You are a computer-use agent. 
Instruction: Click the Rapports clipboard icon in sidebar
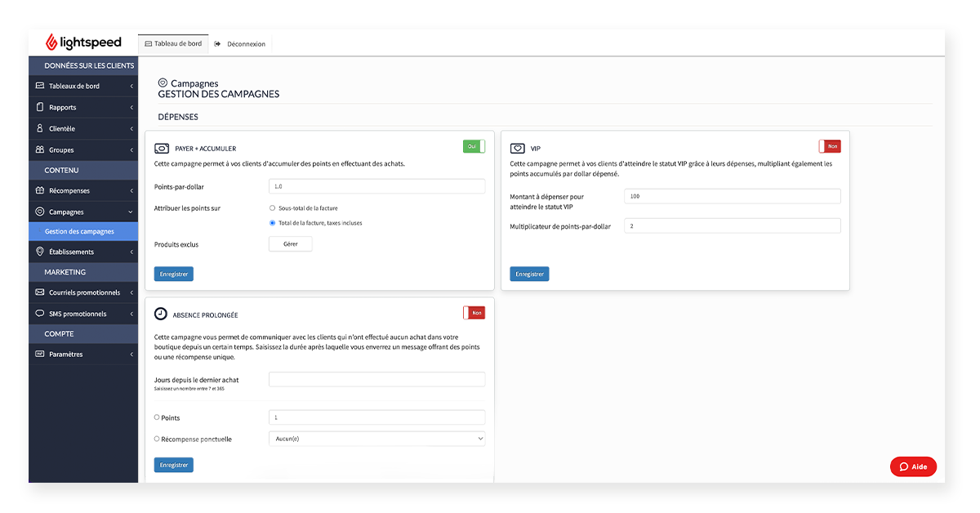pos(40,107)
